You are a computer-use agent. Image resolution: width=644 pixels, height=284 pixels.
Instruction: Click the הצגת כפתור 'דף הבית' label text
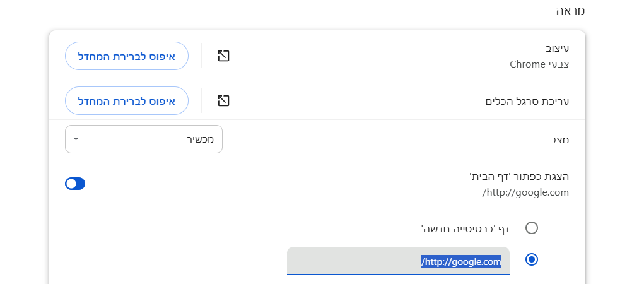pos(519,177)
